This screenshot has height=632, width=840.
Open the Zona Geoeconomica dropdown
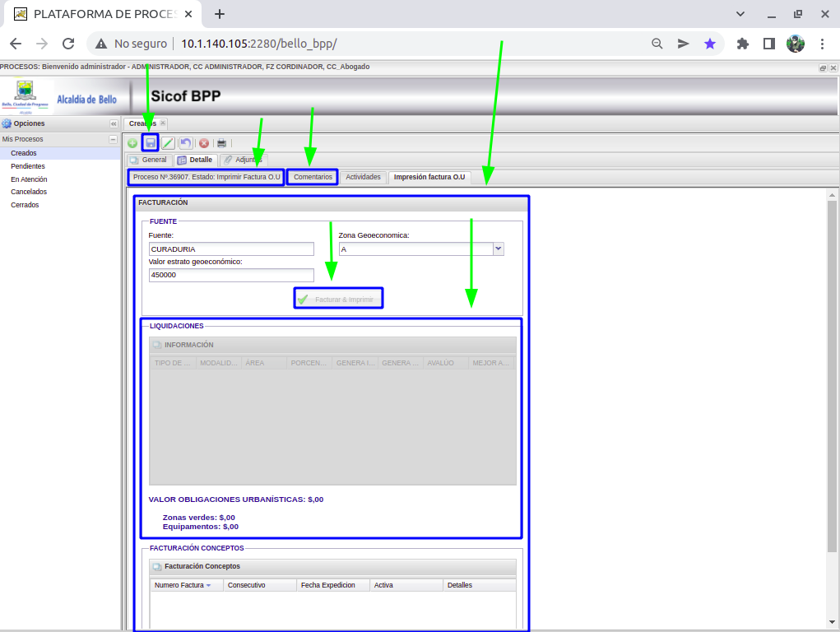[x=498, y=249]
